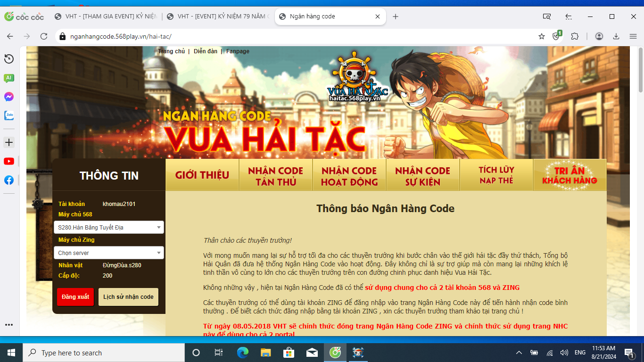Go back to the previous page

point(10,36)
